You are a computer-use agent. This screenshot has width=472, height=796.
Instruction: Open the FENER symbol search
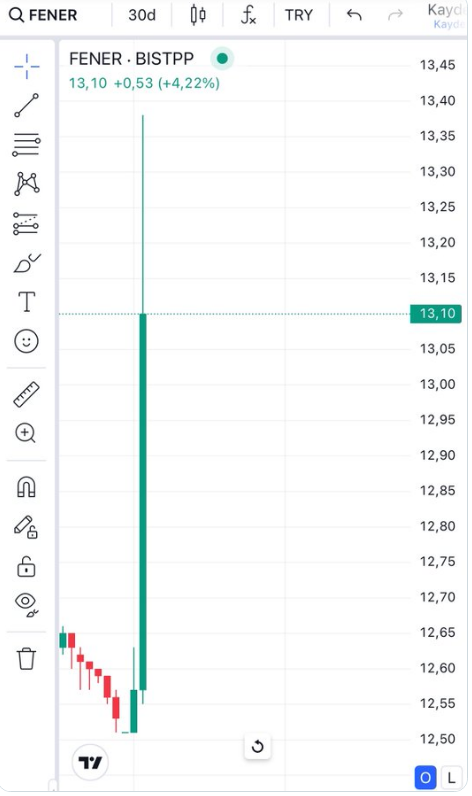point(43,15)
